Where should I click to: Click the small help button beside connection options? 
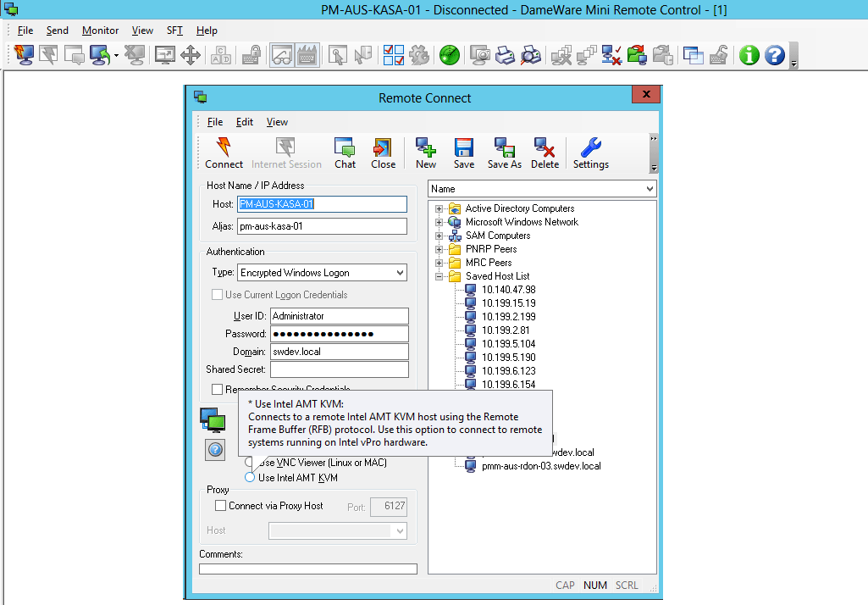215,449
